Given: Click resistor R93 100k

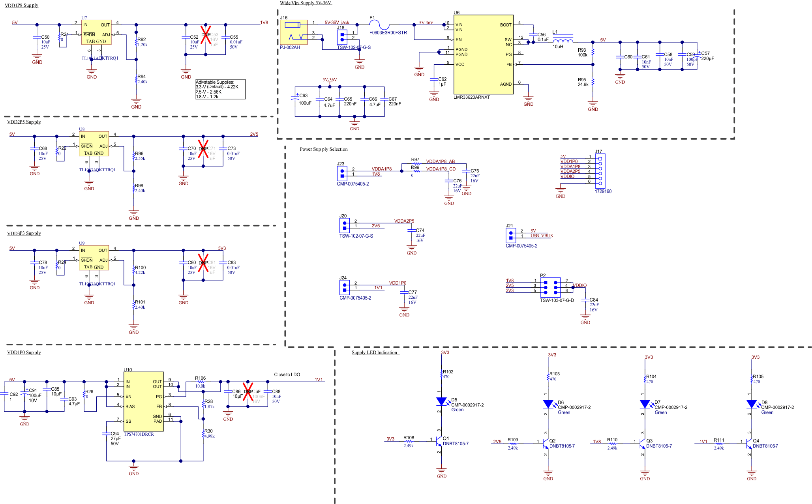Looking at the screenshot, I should 593,52.
